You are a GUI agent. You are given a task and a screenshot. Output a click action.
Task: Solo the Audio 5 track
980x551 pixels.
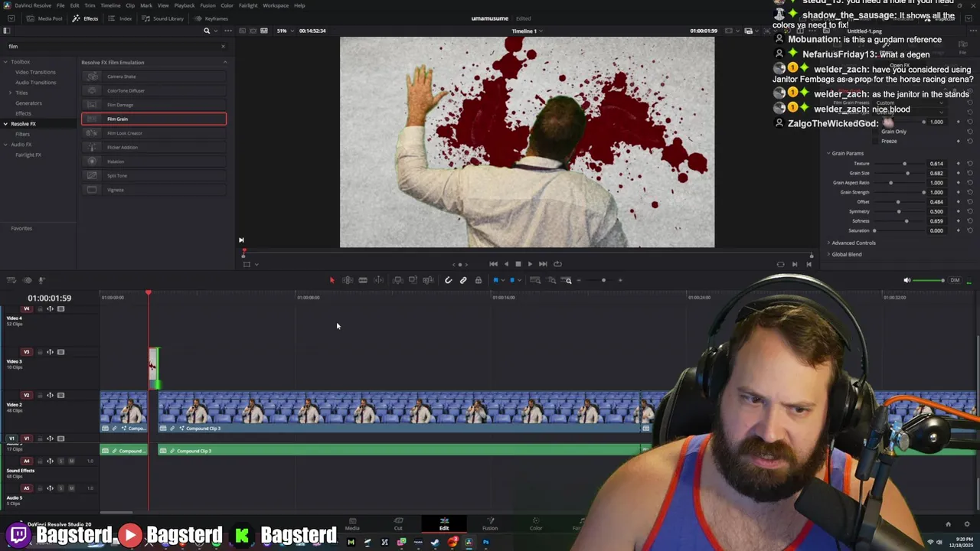pyautogui.click(x=61, y=488)
